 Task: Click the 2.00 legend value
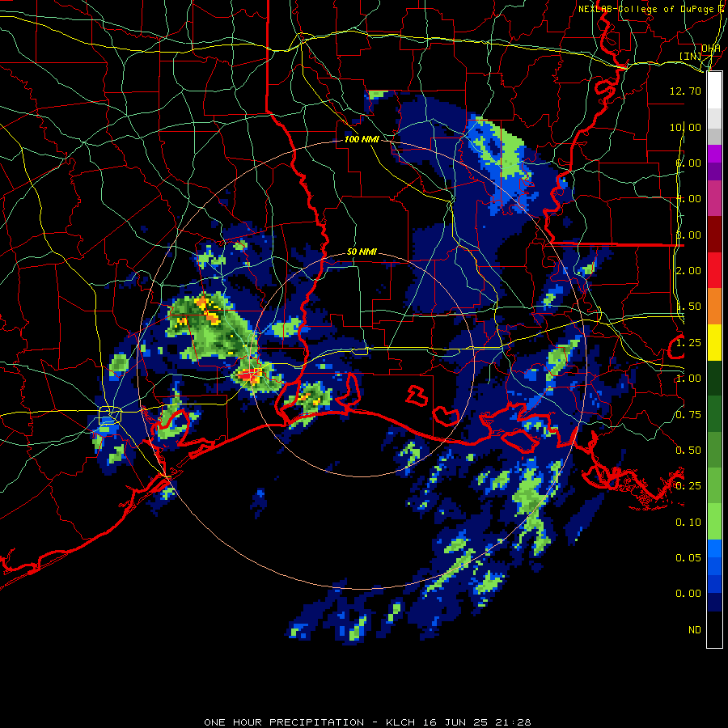coord(688,271)
